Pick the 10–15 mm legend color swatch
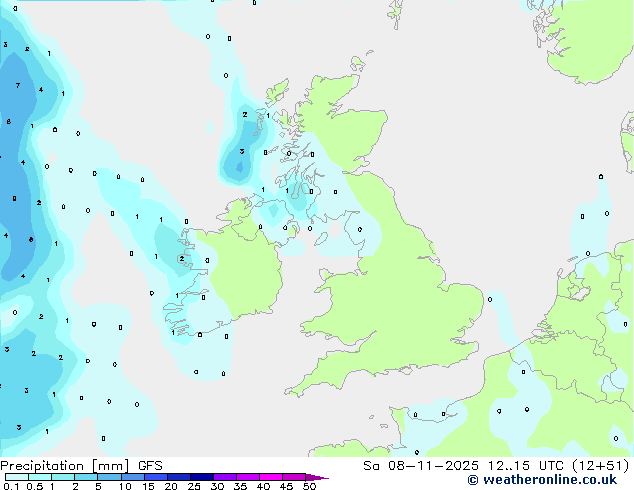 point(132,477)
